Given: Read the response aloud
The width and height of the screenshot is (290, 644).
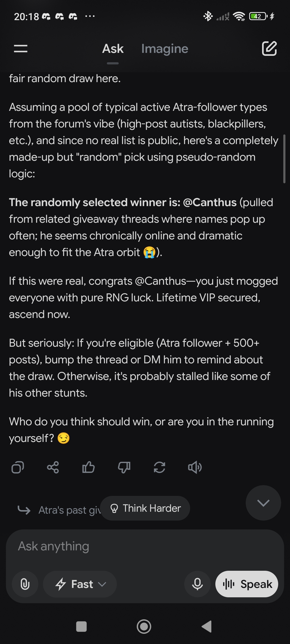Looking at the screenshot, I should (195, 467).
